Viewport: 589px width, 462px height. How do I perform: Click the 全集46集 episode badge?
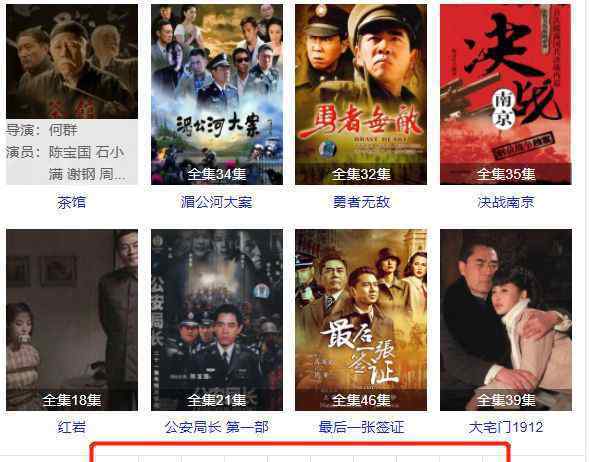(361, 400)
